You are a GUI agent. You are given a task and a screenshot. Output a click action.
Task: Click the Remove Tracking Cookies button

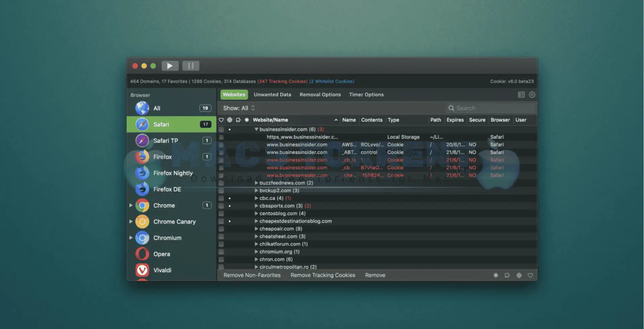[x=323, y=275]
